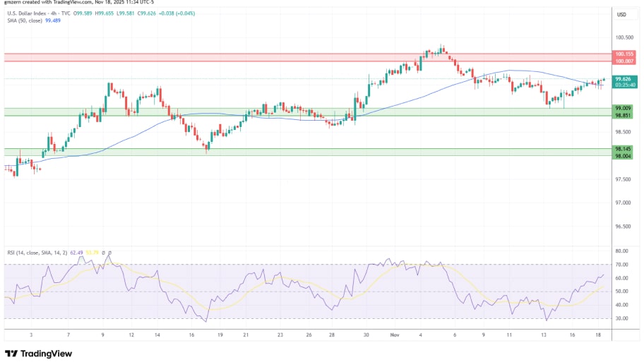Click the RSI value 62.49 in legend
The width and height of the screenshot is (644, 362).
(x=76, y=253)
